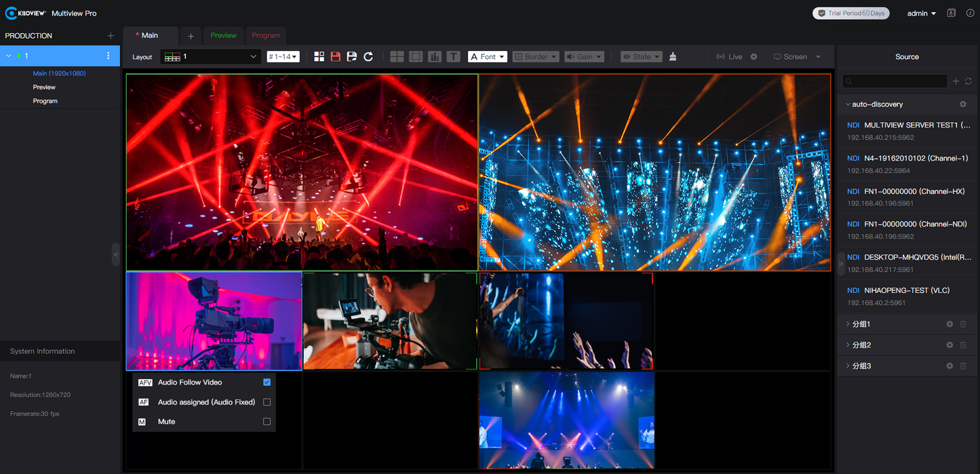Screen dimensions: 980x474
Task: Open the Font dropdown
Action: (x=487, y=56)
